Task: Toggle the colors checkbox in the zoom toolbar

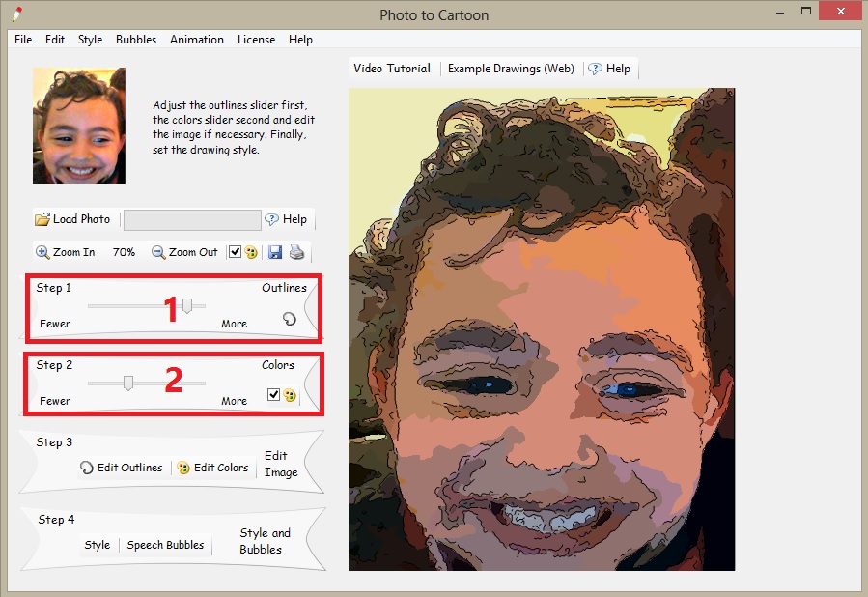Action: [236, 252]
